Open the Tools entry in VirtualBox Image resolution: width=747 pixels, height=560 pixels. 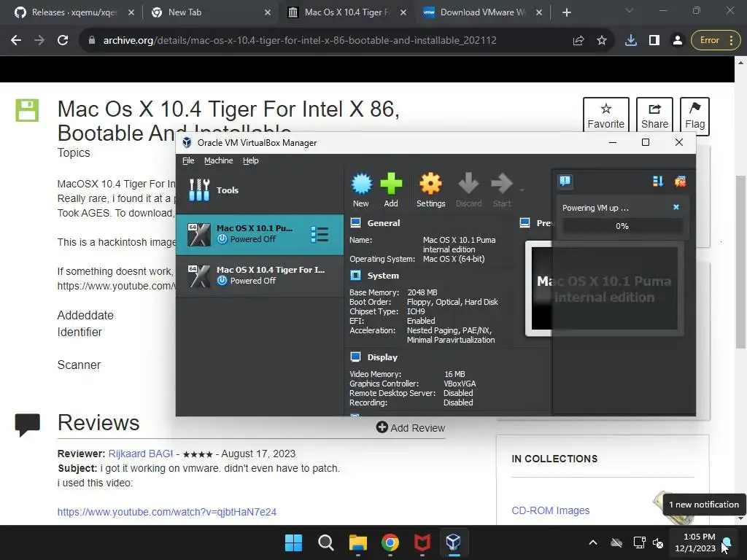260,190
